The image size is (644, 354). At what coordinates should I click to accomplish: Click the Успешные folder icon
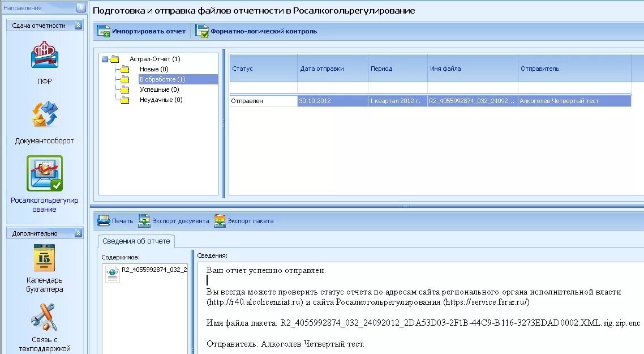coord(124,89)
